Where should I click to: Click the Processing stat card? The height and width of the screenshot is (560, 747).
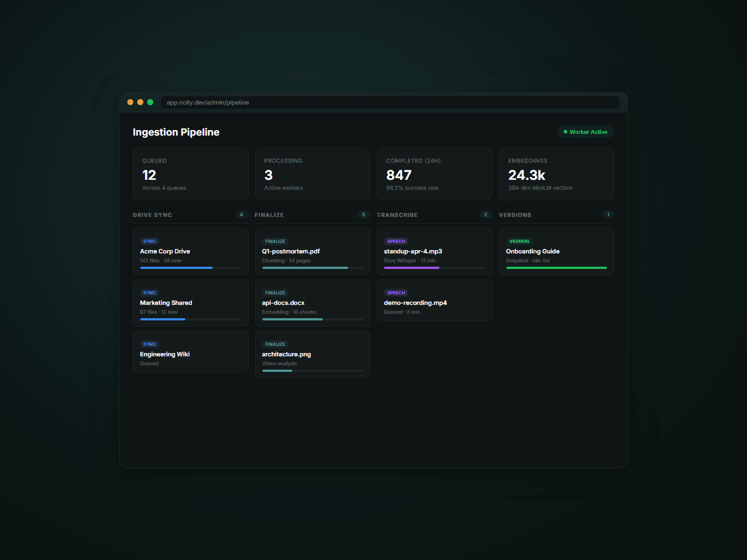pos(312,174)
